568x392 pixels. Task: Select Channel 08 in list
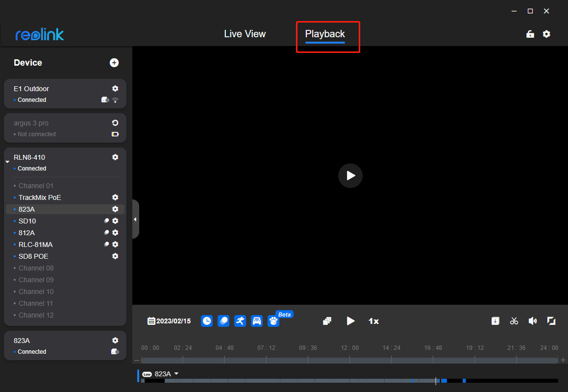36,268
